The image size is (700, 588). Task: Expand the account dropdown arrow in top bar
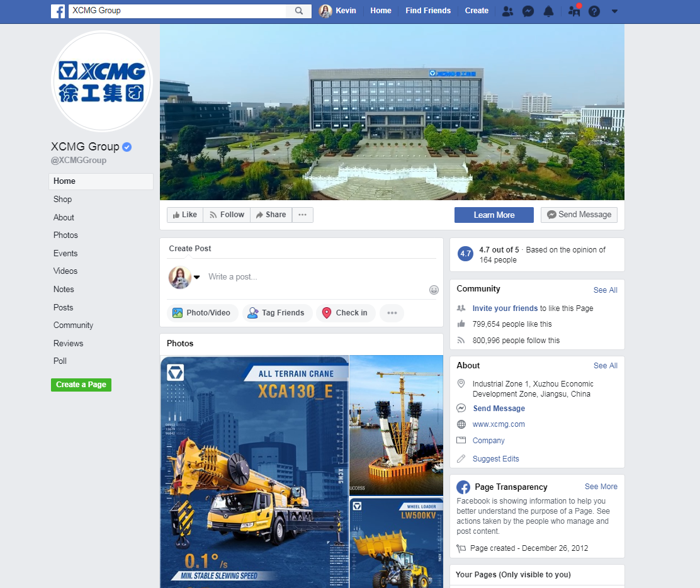(x=615, y=11)
